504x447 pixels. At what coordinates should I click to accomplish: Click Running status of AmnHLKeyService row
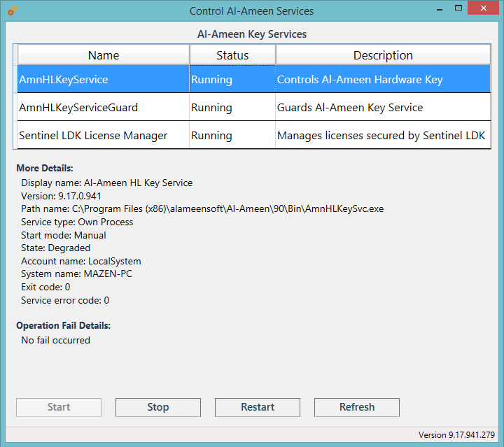(x=211, y=80)
